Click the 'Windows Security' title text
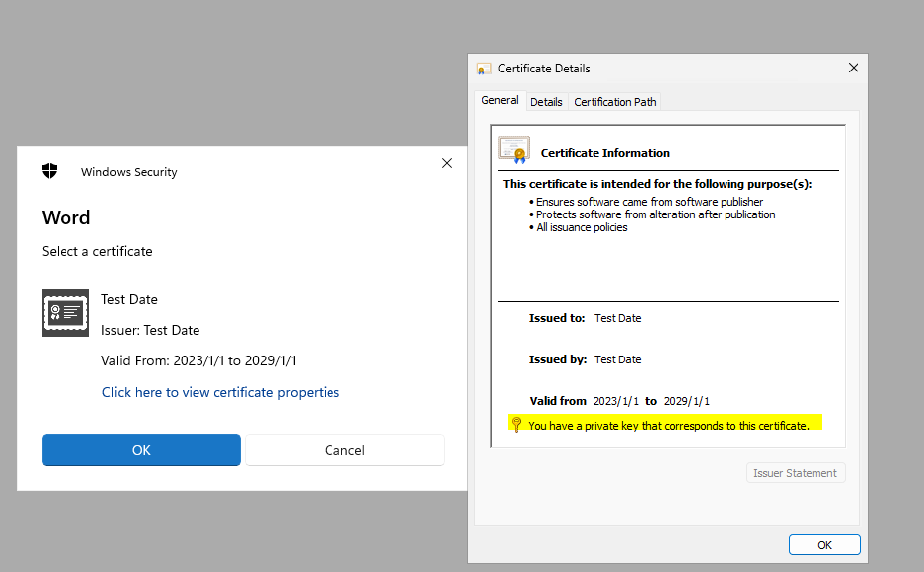 (x=129, y=172)
